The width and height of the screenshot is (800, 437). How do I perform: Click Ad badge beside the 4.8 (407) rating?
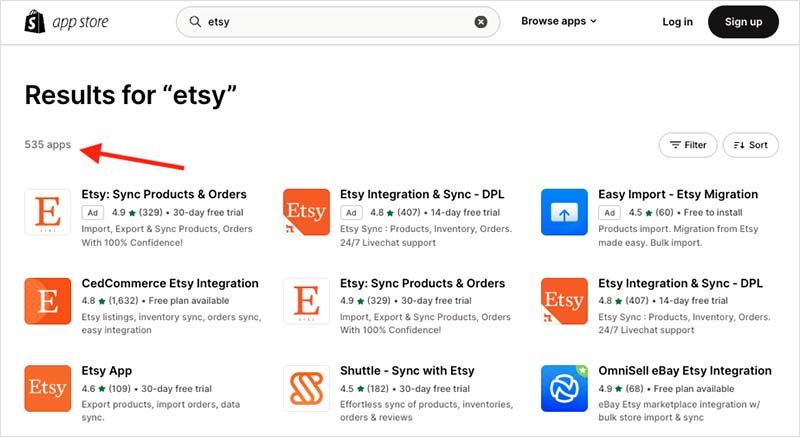(351, 213)
